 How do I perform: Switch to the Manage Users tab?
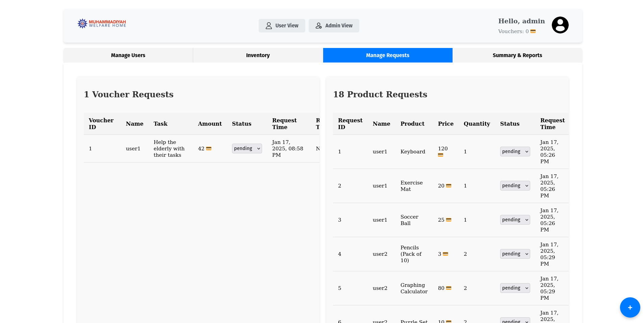pyautogui.click(x=128, y=55)
